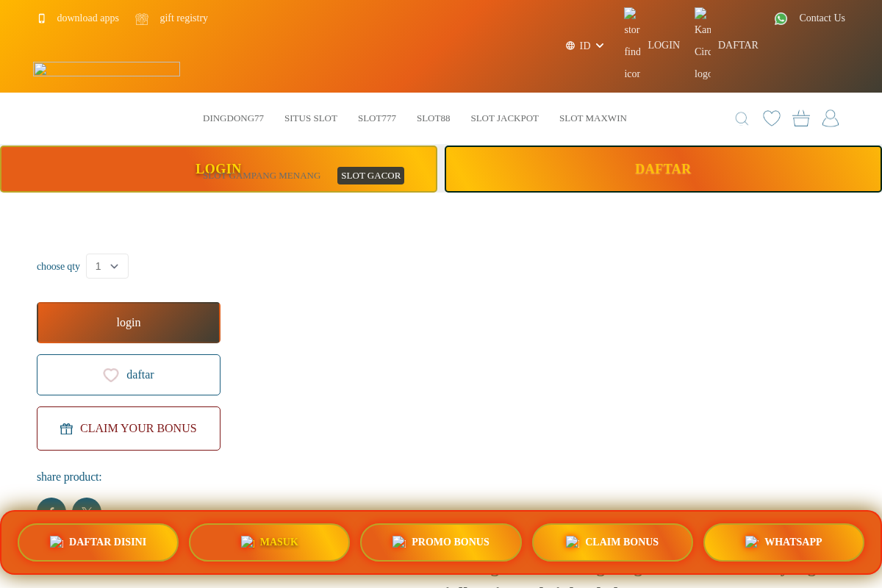
Task: Go to SLOT MAXWIN menu
Action: tap(593, 118)
